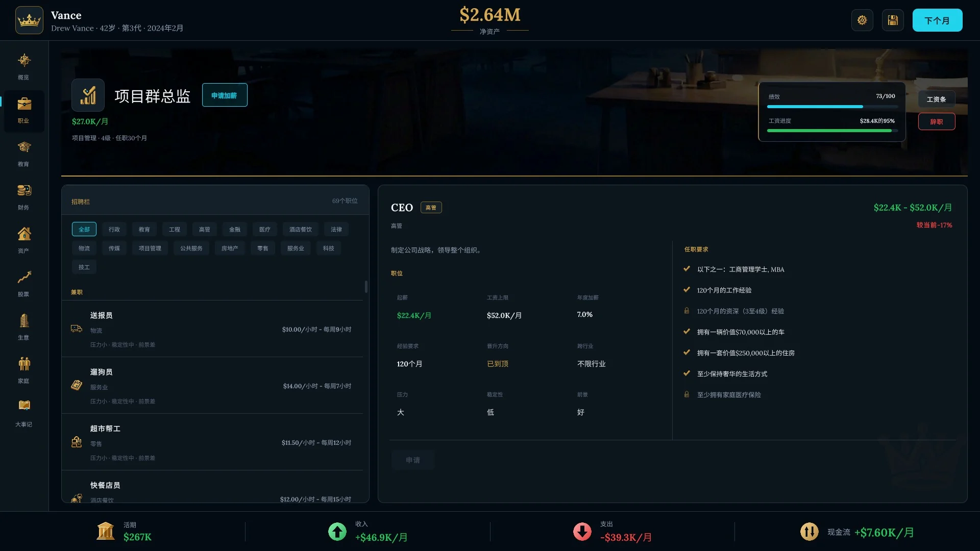The height and width of the screenshot is (551, 980).
Task: Click the red expense down-arrow icon
Action: pyautogui.click(x=582, y=532)
